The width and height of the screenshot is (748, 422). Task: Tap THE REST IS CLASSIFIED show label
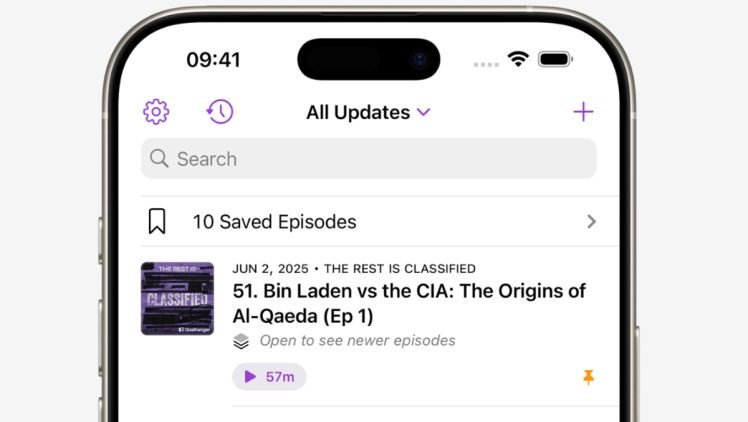coord(400,269)
